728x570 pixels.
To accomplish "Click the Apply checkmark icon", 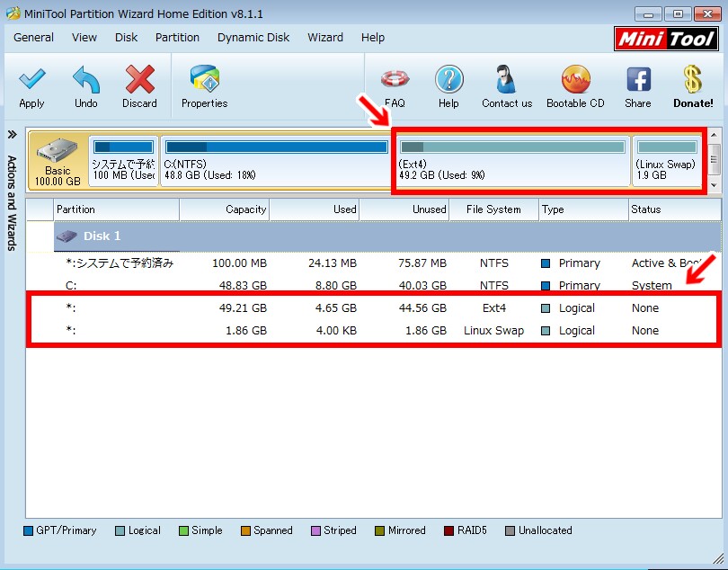I will (x=32, y=79).
